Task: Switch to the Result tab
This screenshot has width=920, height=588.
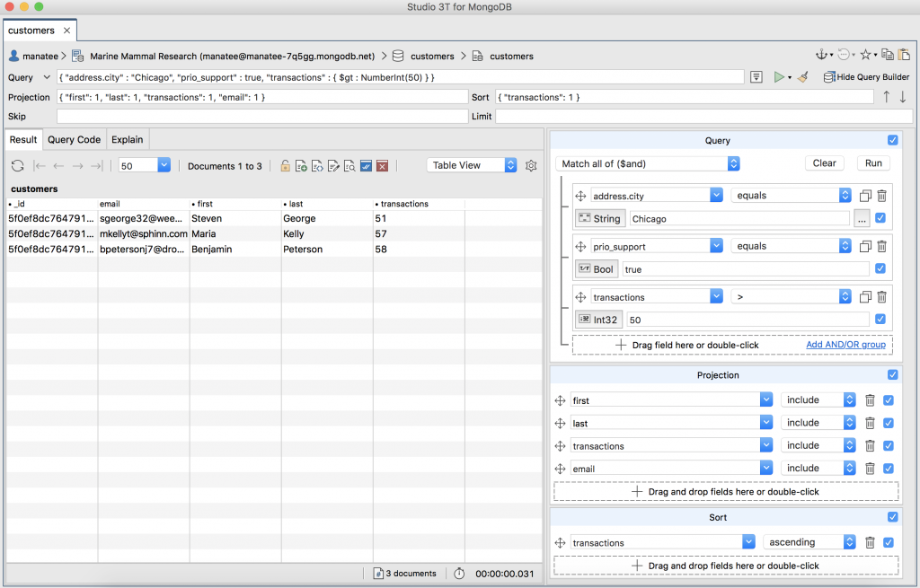Action: (x=23, y=139)
